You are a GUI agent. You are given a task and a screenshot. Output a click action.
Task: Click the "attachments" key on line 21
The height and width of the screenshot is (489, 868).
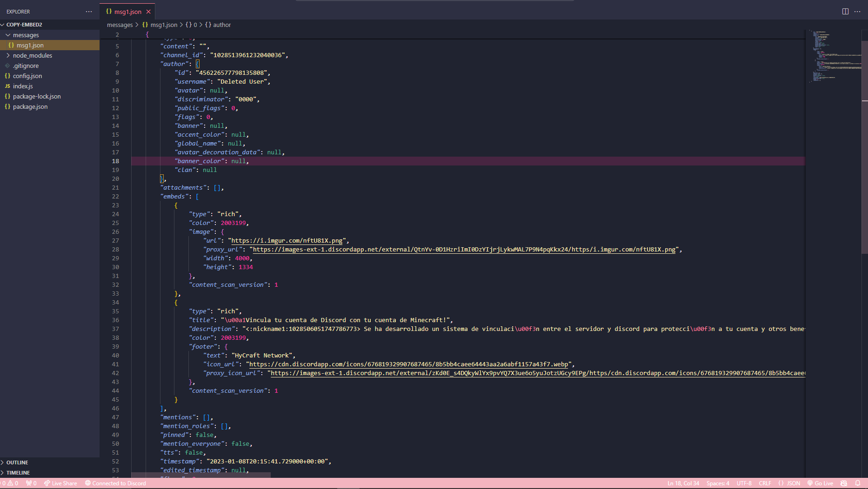[x=183, y=188]
